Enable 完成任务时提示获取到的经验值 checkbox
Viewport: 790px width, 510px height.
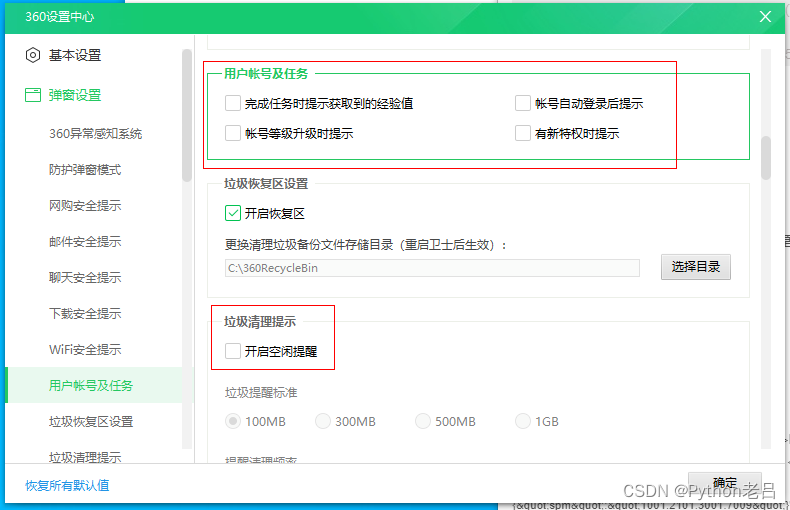tap(233, 103)
